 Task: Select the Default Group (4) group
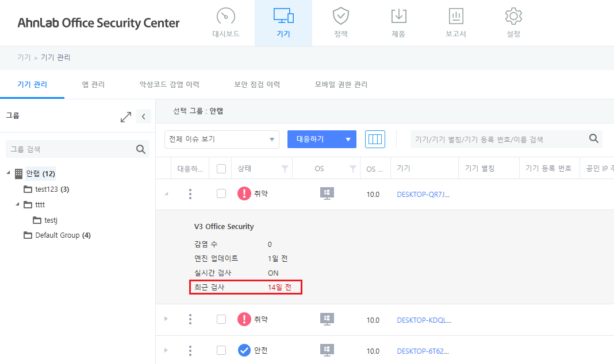[63, 235]
